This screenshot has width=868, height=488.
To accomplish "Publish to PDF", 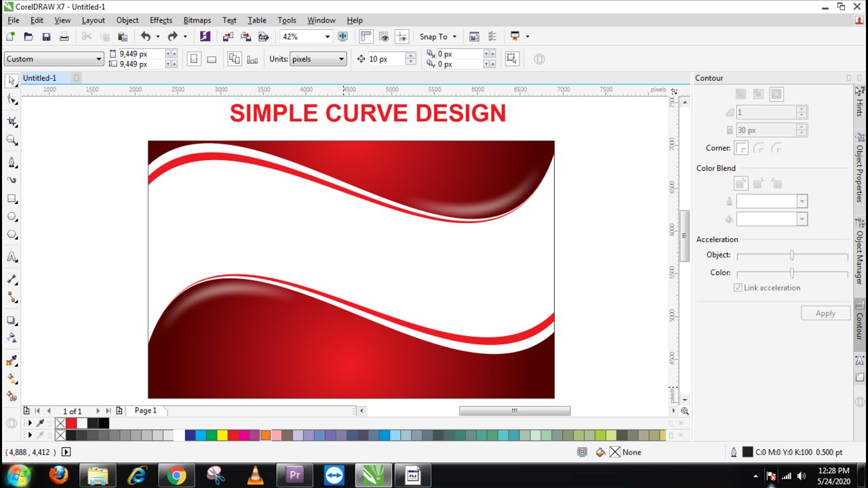I will coord(263,37).
